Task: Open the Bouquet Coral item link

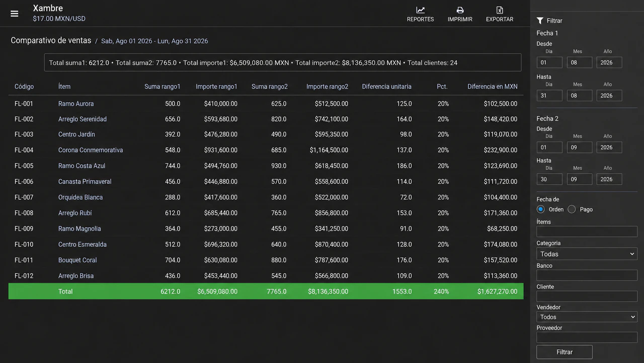Action: tap(77, 260)
